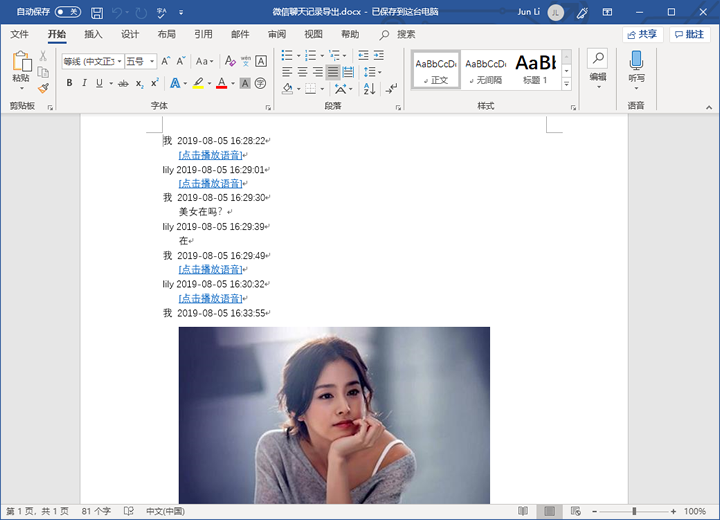Click the Save icon in title bar
Image resolution: width=720 pixels, height=520 pixels.
click(x=97, y=12)
